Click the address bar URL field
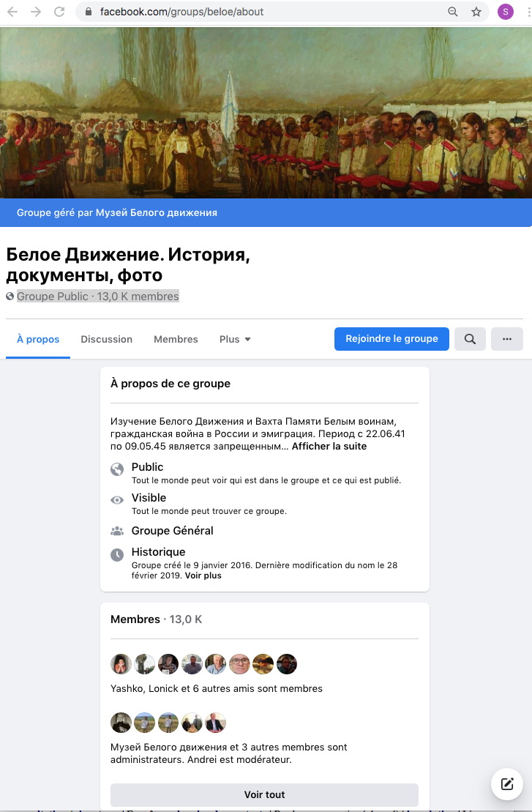 259,12
